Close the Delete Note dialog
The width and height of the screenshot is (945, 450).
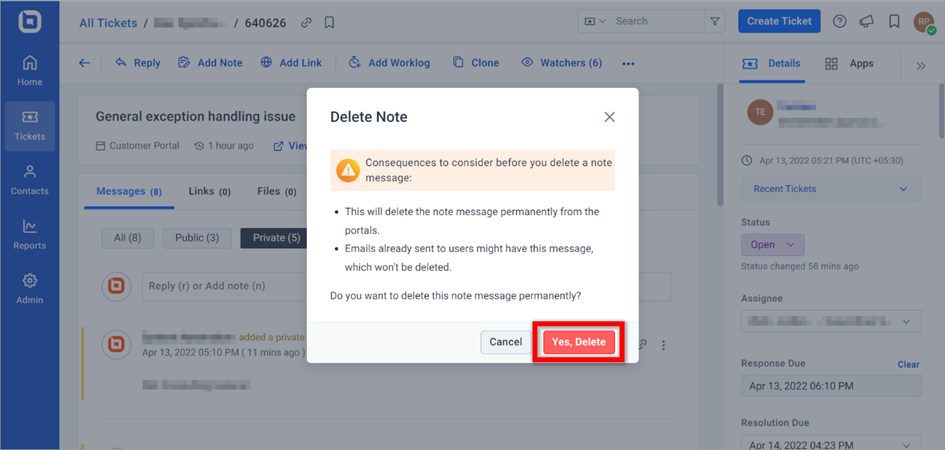click(x=609, y=117)
